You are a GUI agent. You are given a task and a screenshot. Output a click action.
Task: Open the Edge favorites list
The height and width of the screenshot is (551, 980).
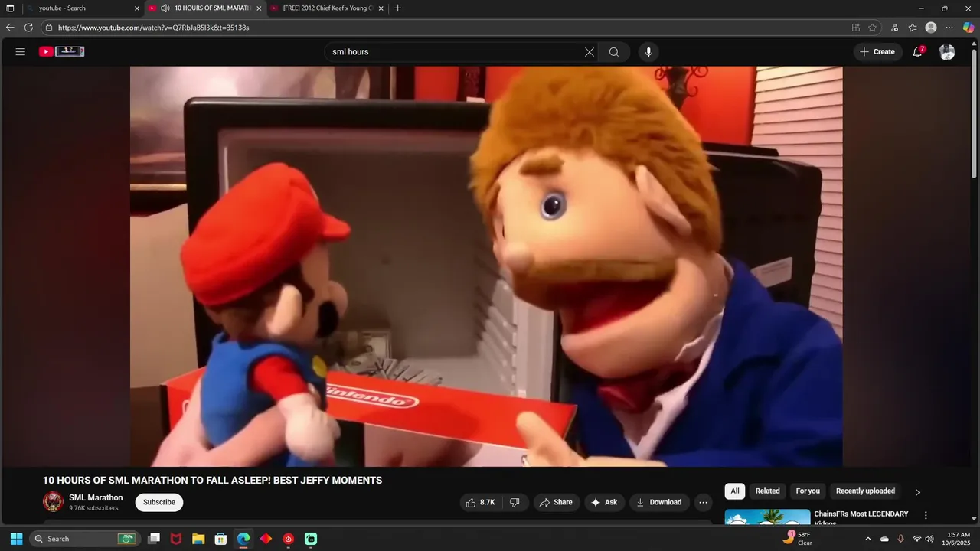tap(913, 28)
